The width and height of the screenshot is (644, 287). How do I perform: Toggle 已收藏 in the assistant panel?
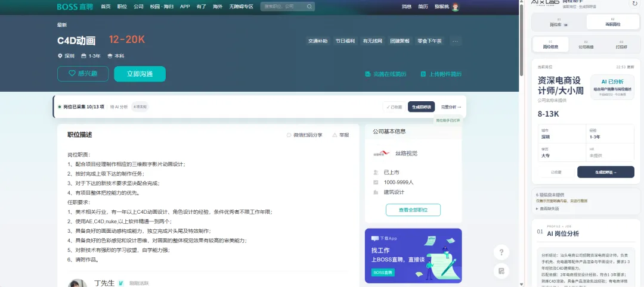pos(556,172)
